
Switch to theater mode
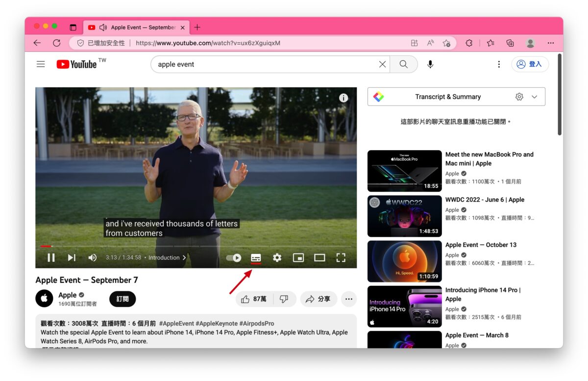tap(319, 257)
